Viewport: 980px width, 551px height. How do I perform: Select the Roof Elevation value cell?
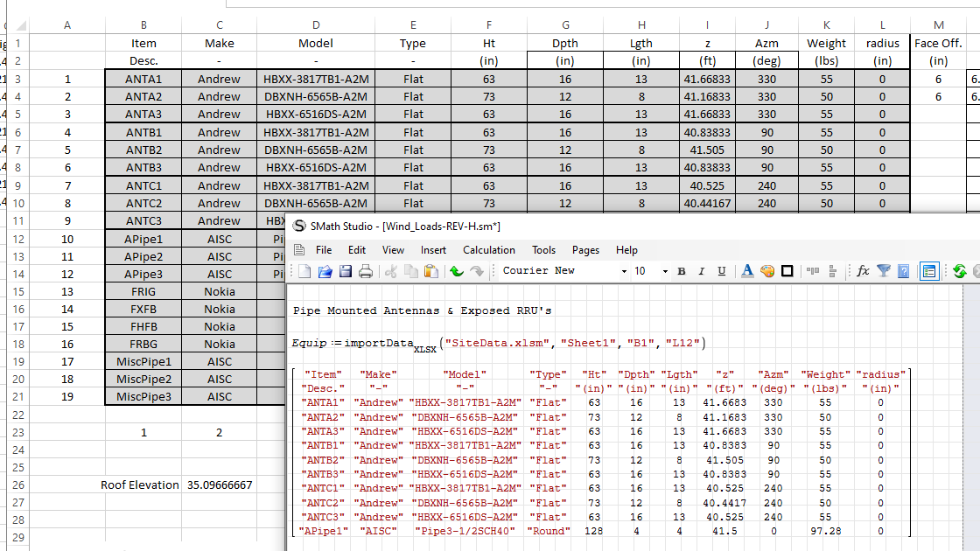(220, 485)
